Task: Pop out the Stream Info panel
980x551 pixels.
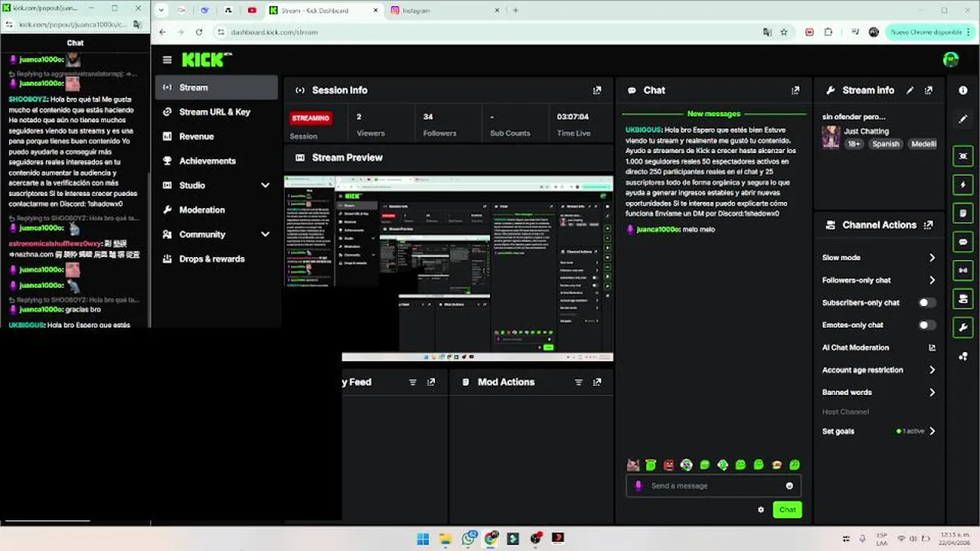Action: coord(929,90)
